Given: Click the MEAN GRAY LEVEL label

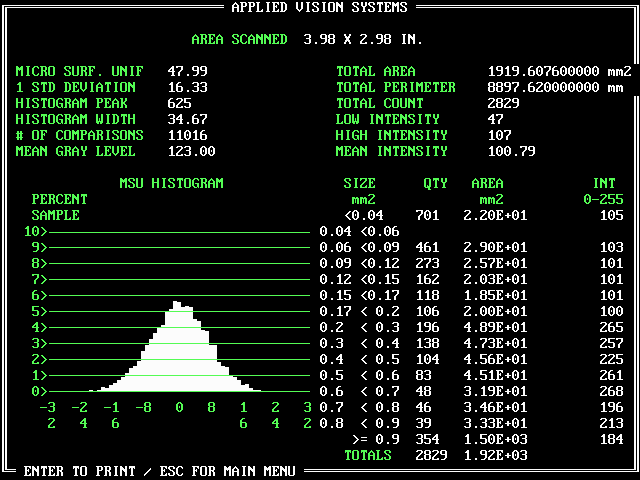Looking at the screenshot, I should pos(76,151).
